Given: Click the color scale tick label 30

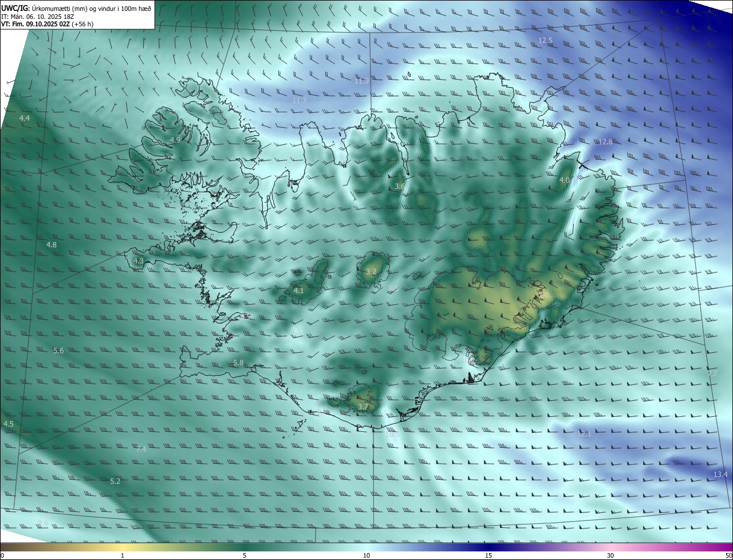Looking at the screenshot, I should 610,555.
